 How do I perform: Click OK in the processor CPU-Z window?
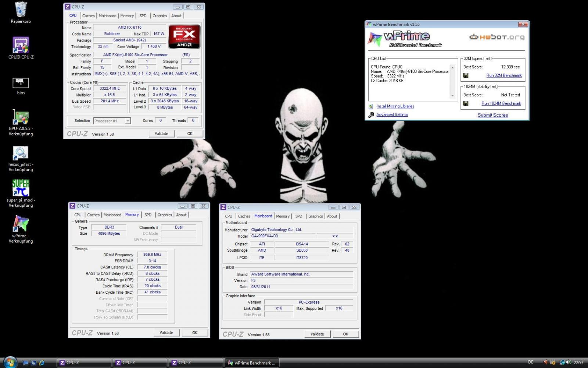click(x=190, y=134)
